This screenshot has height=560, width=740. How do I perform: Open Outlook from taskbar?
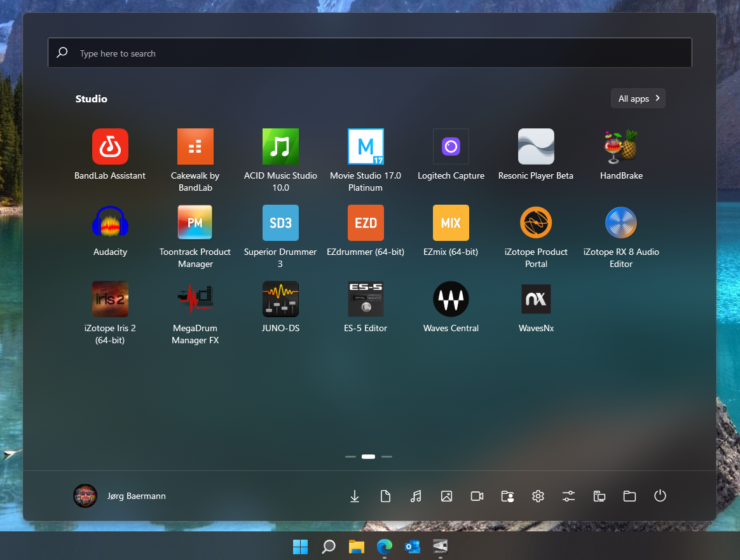413,547
